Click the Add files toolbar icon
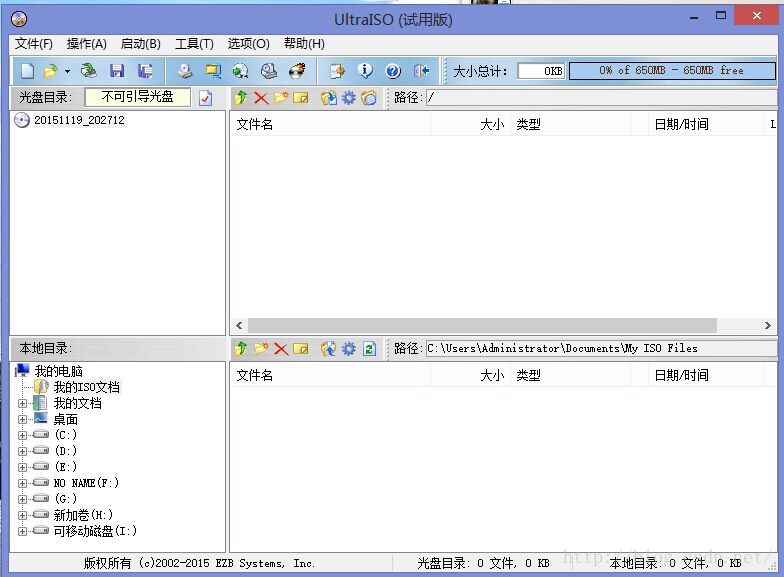Image resolution: width=784 pixels, height=577 pixels. tap(338, 71)
